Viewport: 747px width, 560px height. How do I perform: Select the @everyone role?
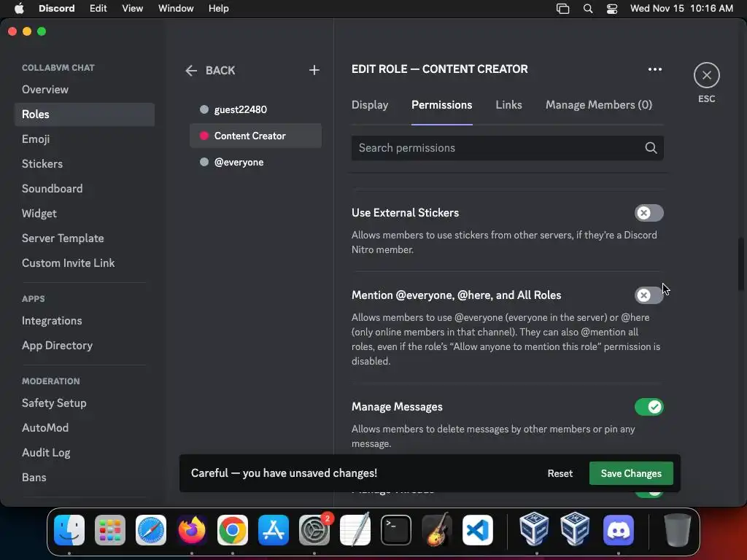255,163
